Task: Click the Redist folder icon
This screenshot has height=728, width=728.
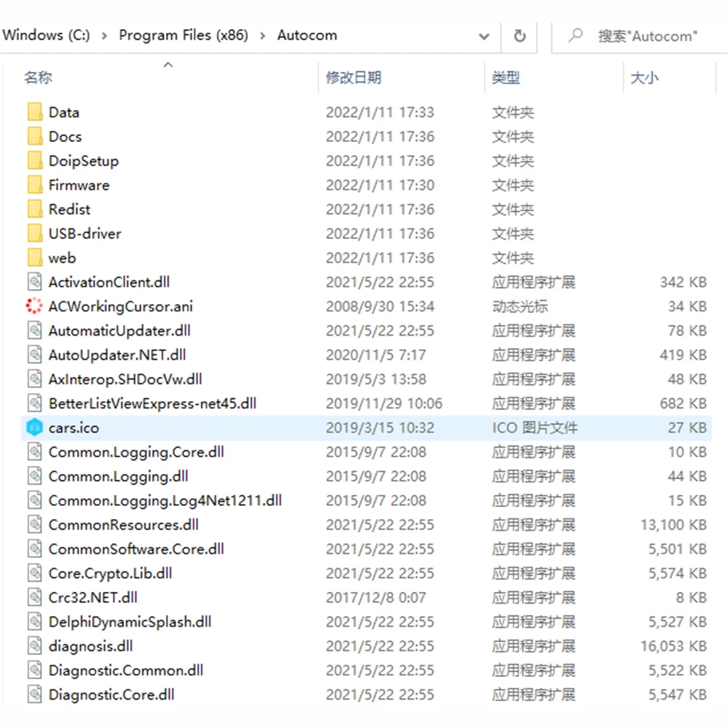Action: coord(35,210)
